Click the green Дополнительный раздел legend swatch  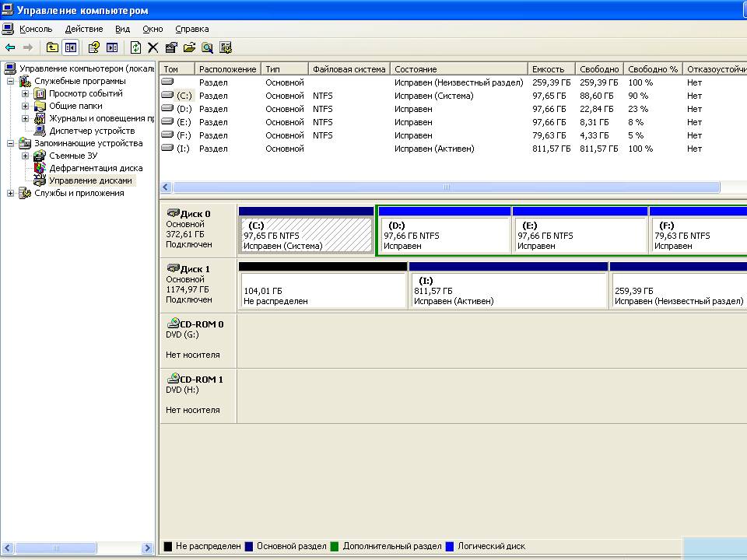coord(335,547)
